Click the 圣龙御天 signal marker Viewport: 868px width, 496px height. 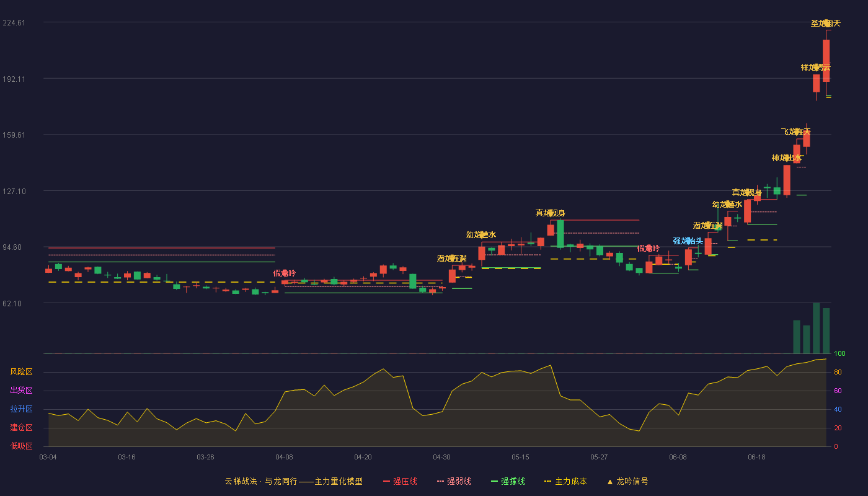pyautogui.click(x=826, y=24)
